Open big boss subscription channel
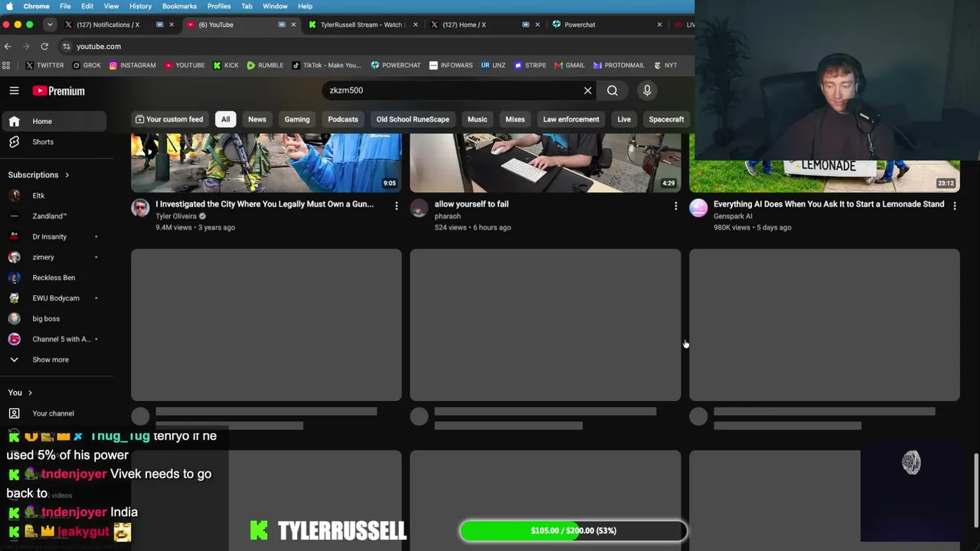 [54, 318]
